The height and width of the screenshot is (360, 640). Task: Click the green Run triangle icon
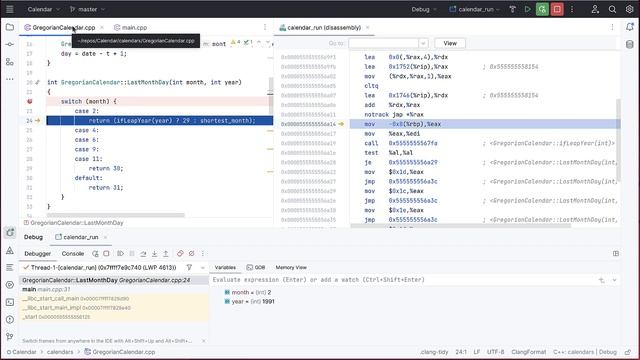point(527,9)
